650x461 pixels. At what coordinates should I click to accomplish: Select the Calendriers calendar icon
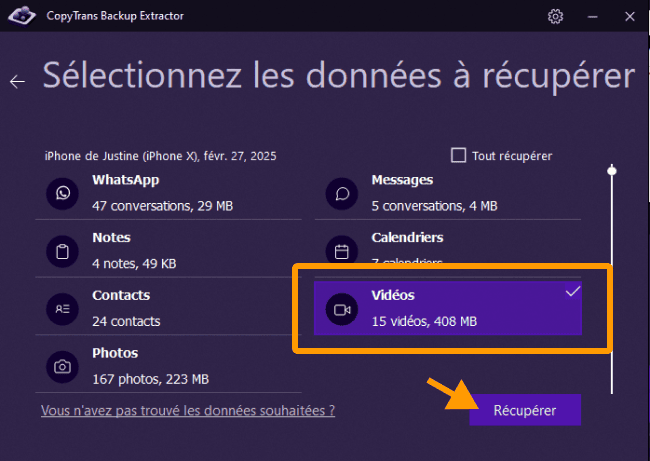pyautogui.click(x=342, y=250)
